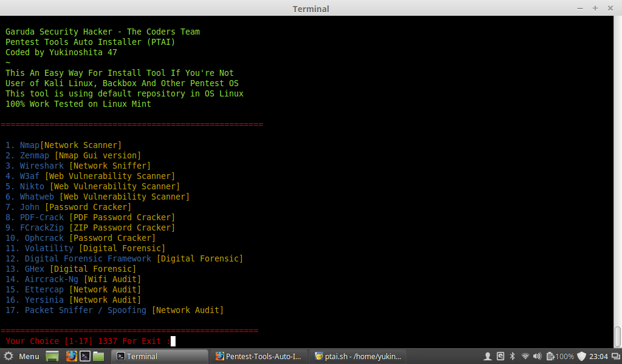The image size is (622, 364).
Task: Open the Mint Menu button
Action: point(21,356)
